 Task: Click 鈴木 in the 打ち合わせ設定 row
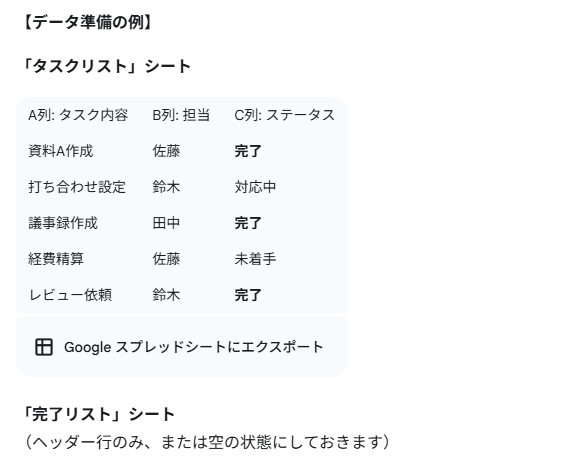166,187
